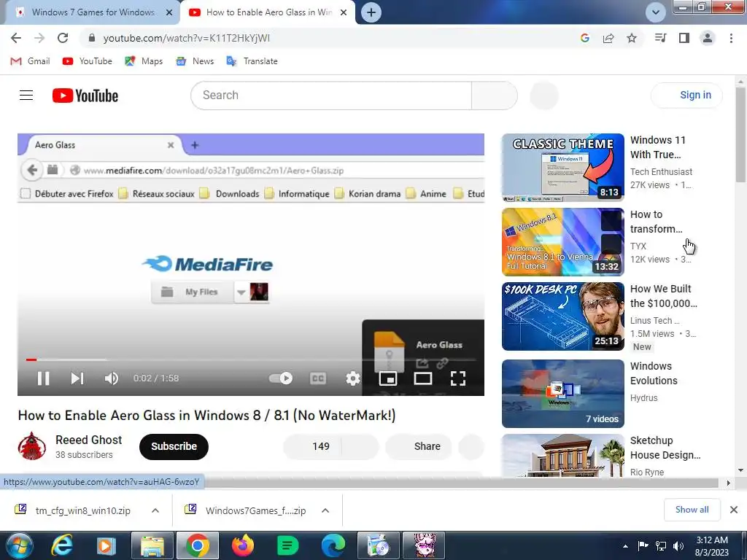Open the system tray volume icon
This screenshot has width=747, height=560.
click(x=678, y=545)
